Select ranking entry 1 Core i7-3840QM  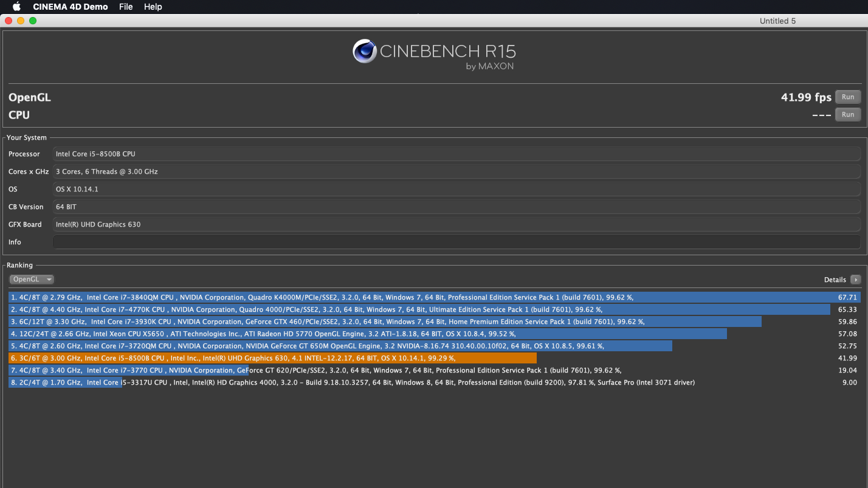coord(434,297)
